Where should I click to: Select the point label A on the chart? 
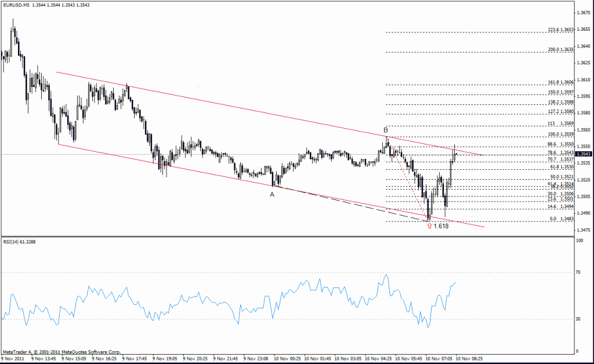point(272,195)
